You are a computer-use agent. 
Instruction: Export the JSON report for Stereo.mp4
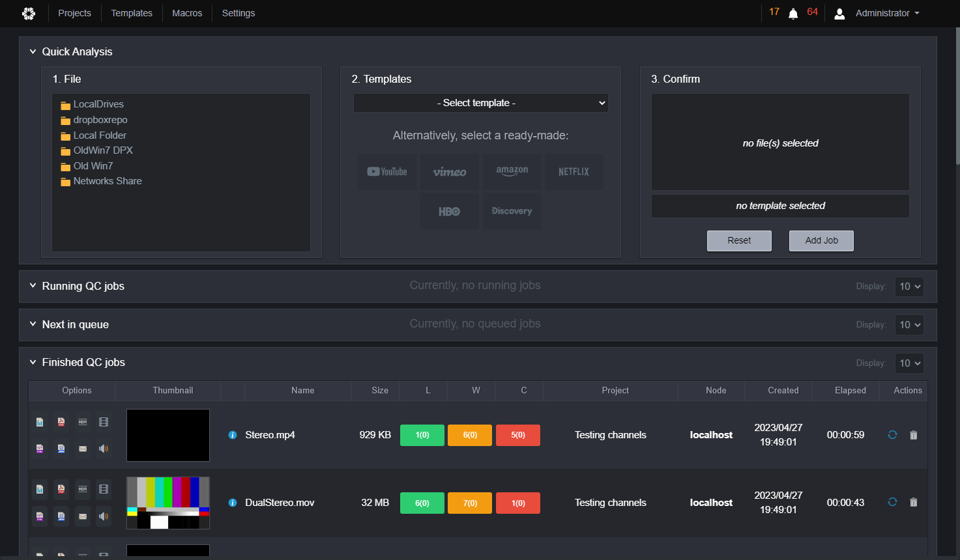tap(61, 449)
